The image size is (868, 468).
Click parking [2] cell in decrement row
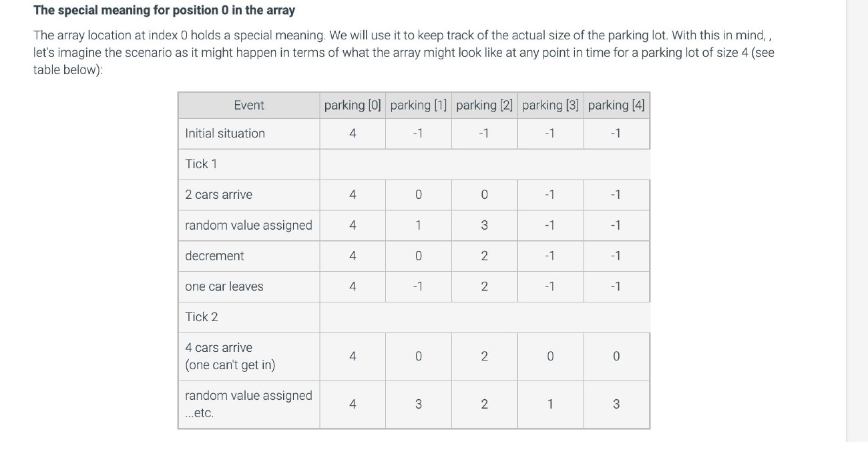coord(484,256)
